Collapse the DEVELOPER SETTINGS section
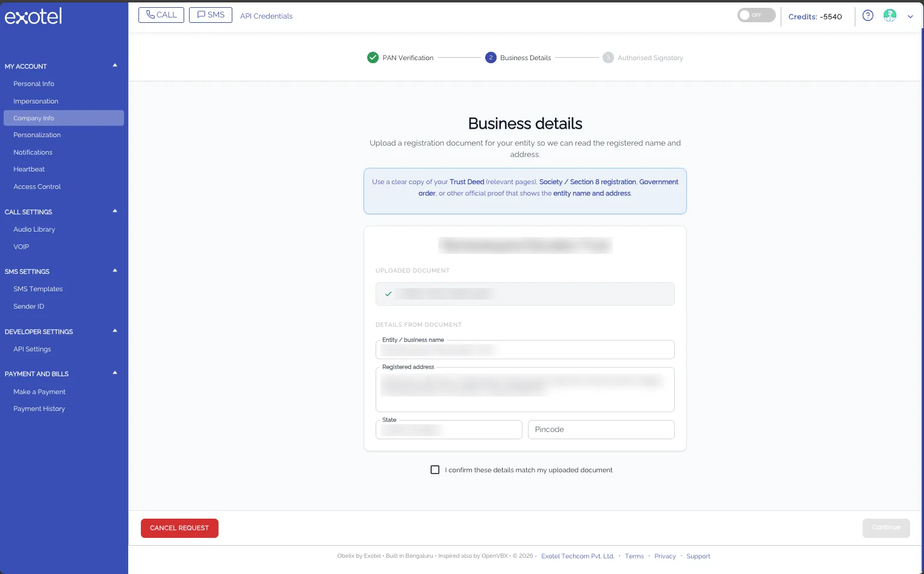Screen dimensions: 924x574 click(115, 331)
